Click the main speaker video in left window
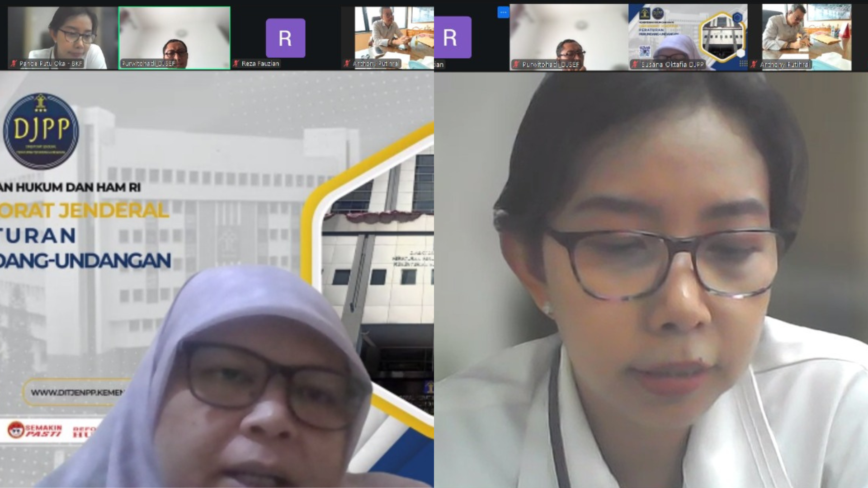This screenshot has width=868, height=488. click(217, 279)
